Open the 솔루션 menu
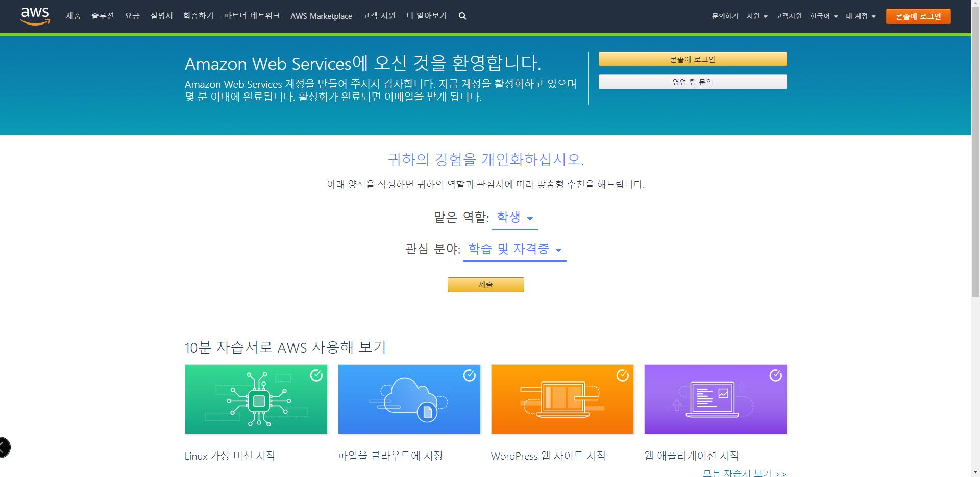 click(103, 16)
